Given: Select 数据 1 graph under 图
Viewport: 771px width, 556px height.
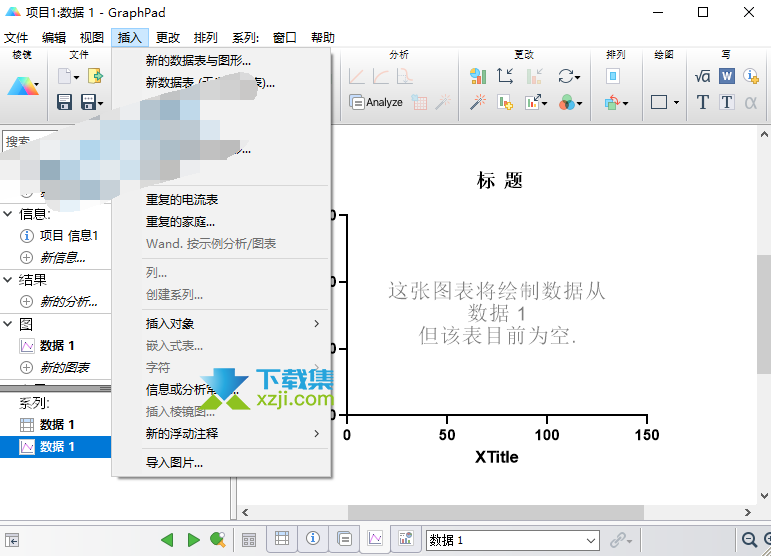Looking at the screenshot, I should 57,346.
